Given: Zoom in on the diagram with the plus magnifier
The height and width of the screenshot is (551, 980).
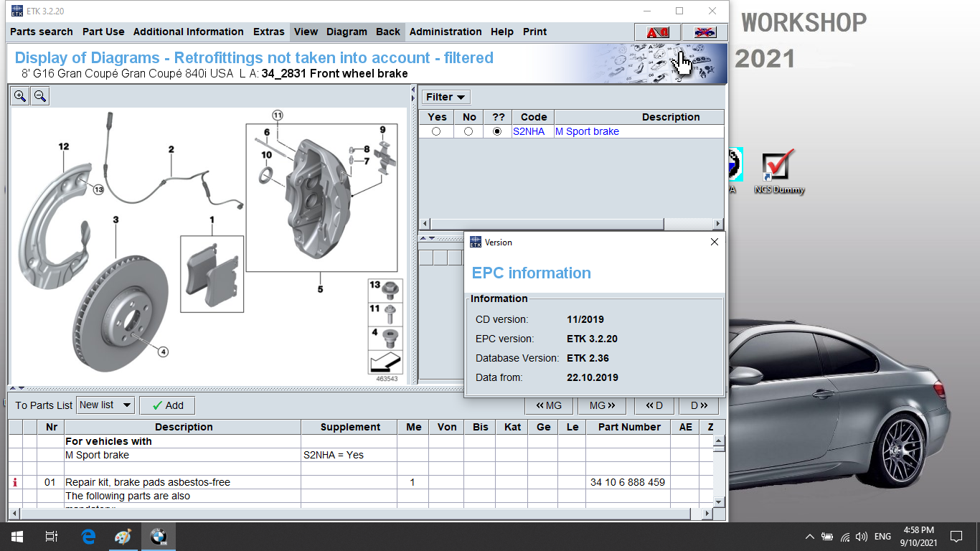Looking at the screenshot, I should (20, 96).
